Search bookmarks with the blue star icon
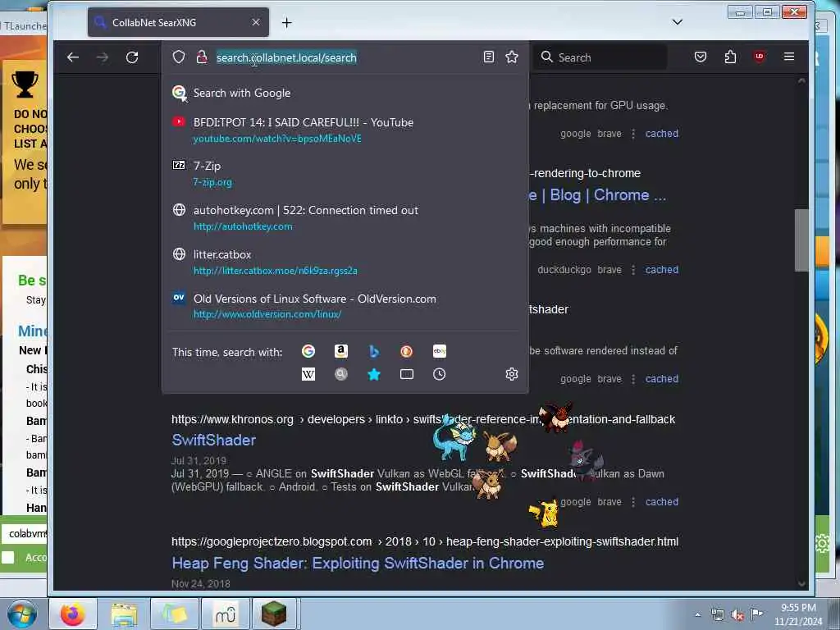The image size is (840, 630). [374, 374]
